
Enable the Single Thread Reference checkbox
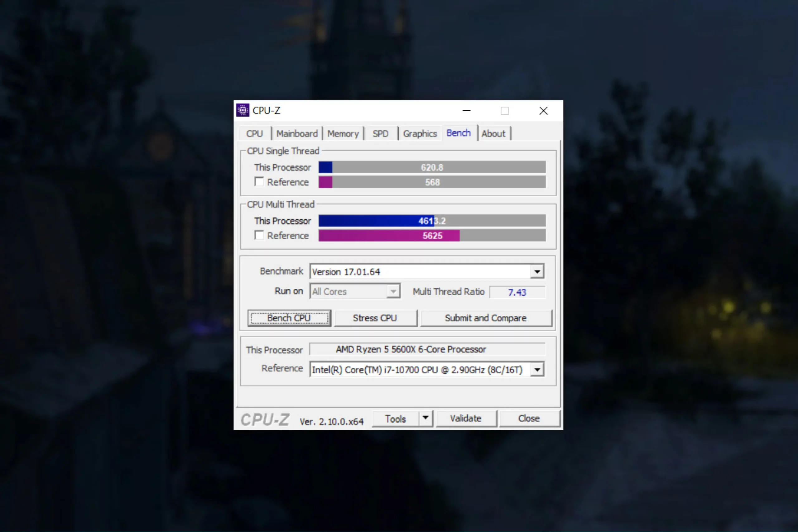259,182
